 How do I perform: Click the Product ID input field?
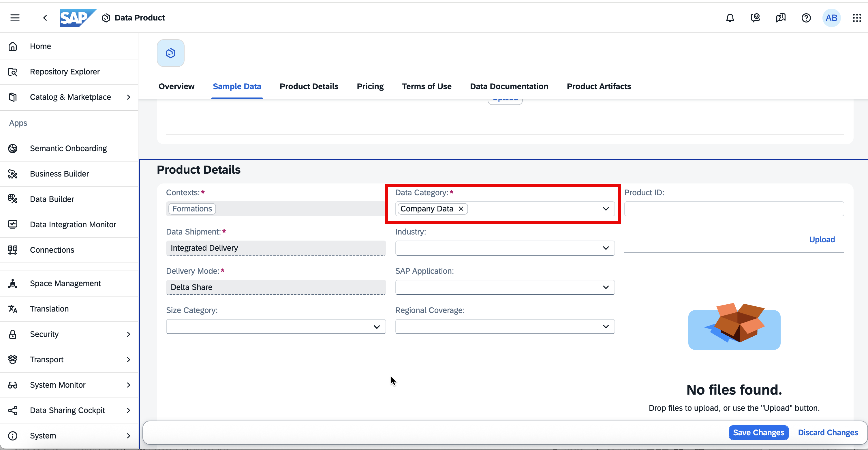tap(734, 209)
